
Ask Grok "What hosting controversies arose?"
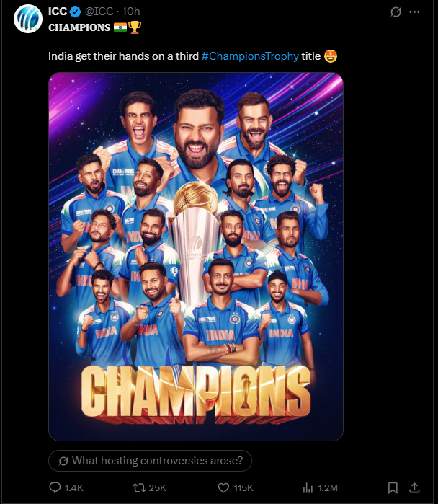(x=150, y=461)
